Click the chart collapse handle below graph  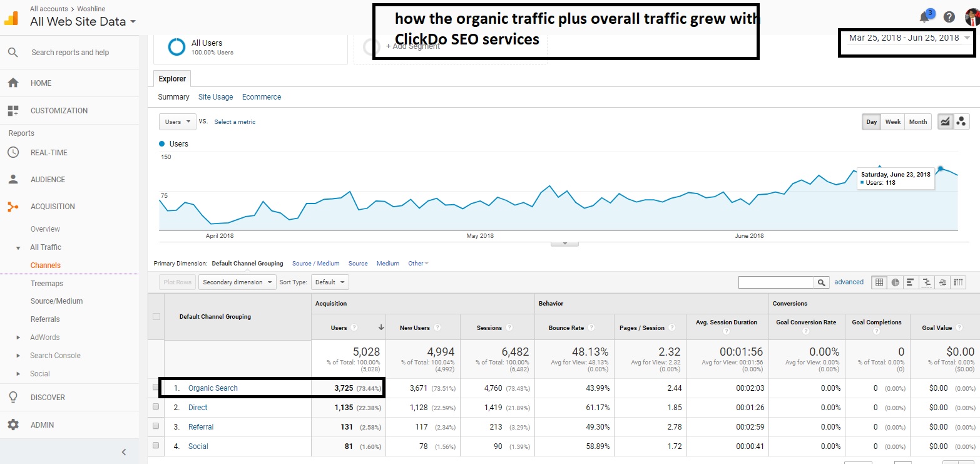565,243
